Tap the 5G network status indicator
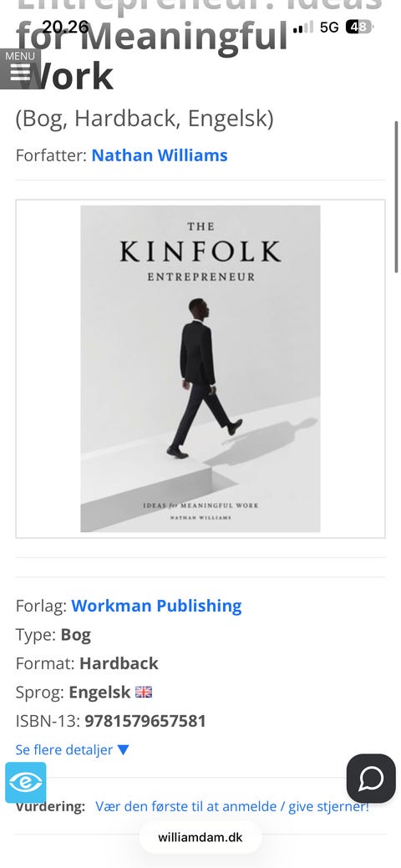Viewport: 401px width, 868px height. tap(329, 27)
